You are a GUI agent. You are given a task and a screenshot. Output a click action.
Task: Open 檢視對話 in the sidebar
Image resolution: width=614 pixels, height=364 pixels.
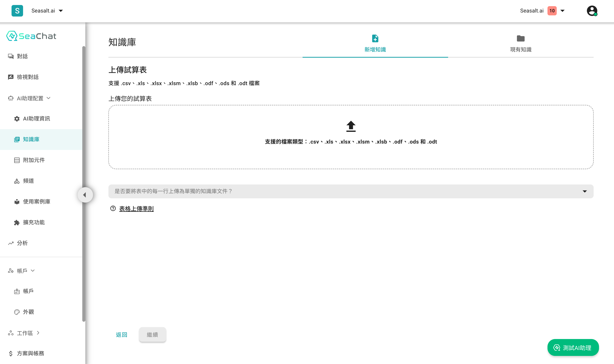(41, 77)
